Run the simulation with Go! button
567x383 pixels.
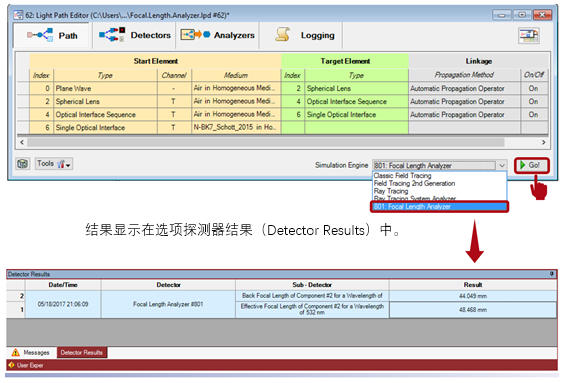pos(532,165)
